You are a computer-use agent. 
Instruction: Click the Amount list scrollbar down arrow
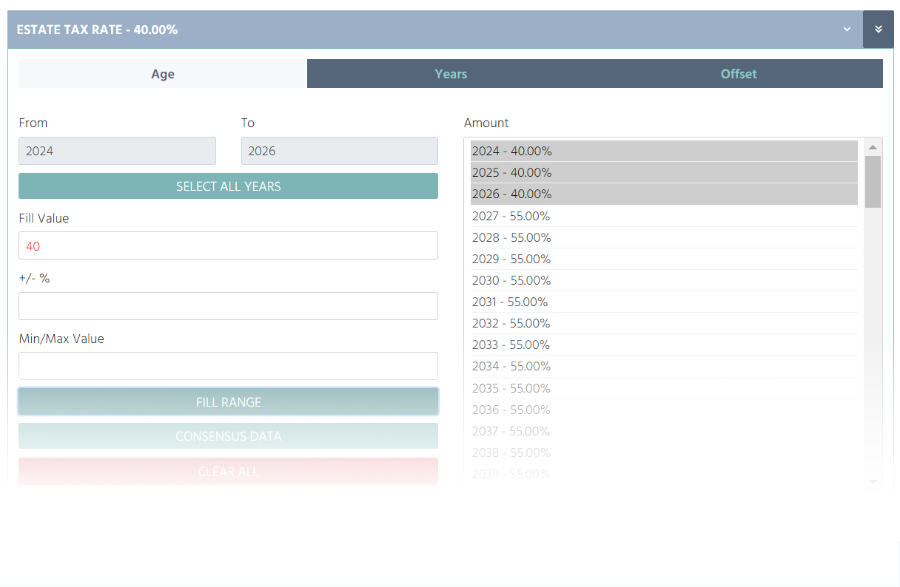coord(871,481)
